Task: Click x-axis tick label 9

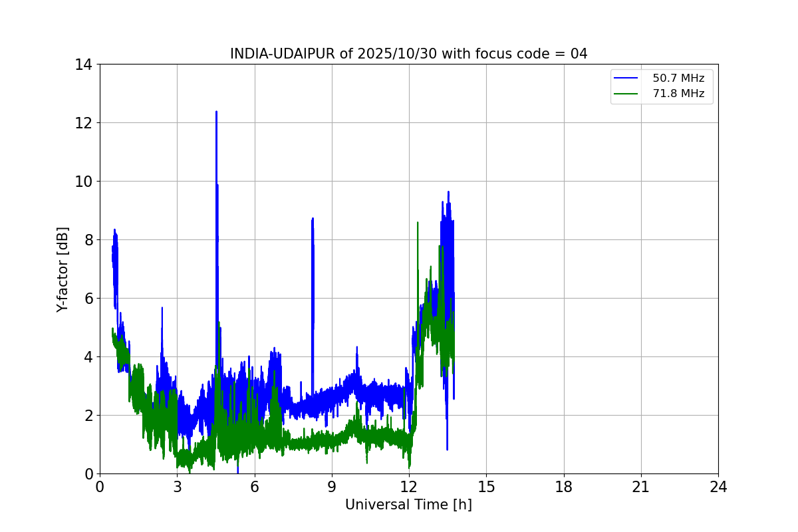Action: coord(332,487)
